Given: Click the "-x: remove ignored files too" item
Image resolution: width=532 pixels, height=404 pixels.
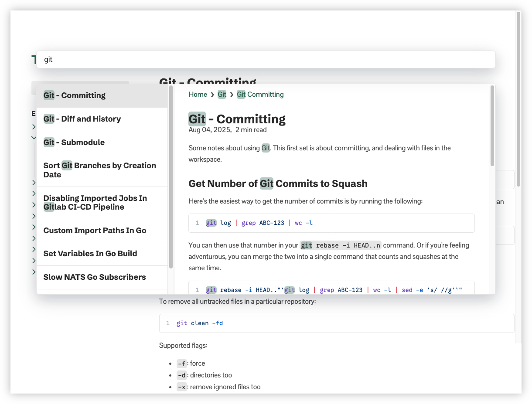Looking at the screenshot, I should pyautogui.click(x=218, y=387).
